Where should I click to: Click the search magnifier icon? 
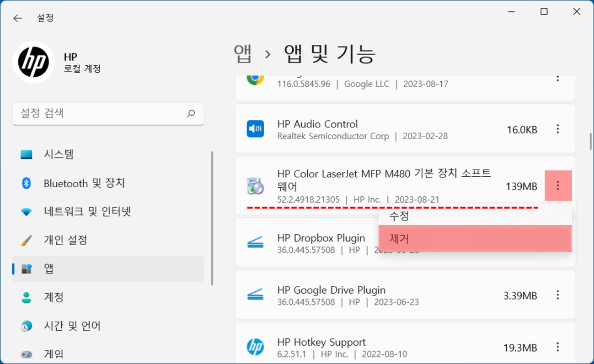pyautogui.click(x=191, y=113)
